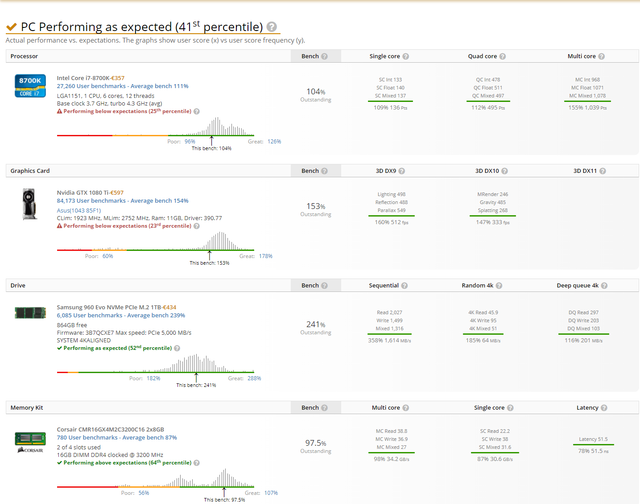Click help icon beside Single core header
This screenshot has width=640, height=504.
[406, 56]
